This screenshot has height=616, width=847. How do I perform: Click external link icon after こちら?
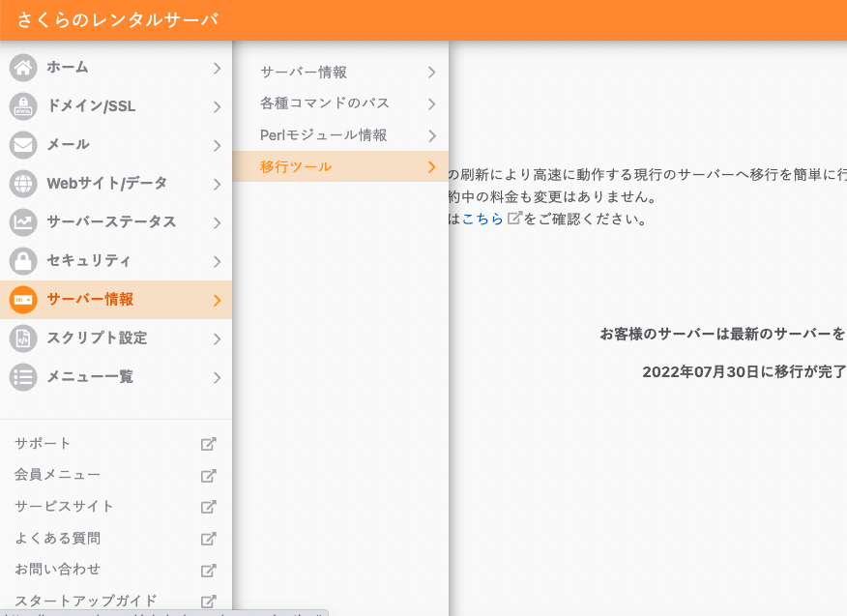point(514,218)
